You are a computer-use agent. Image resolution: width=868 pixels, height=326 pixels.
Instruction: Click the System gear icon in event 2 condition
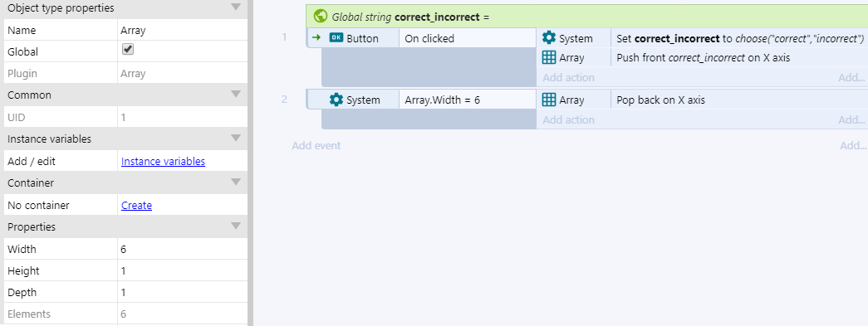coord(336,100)
